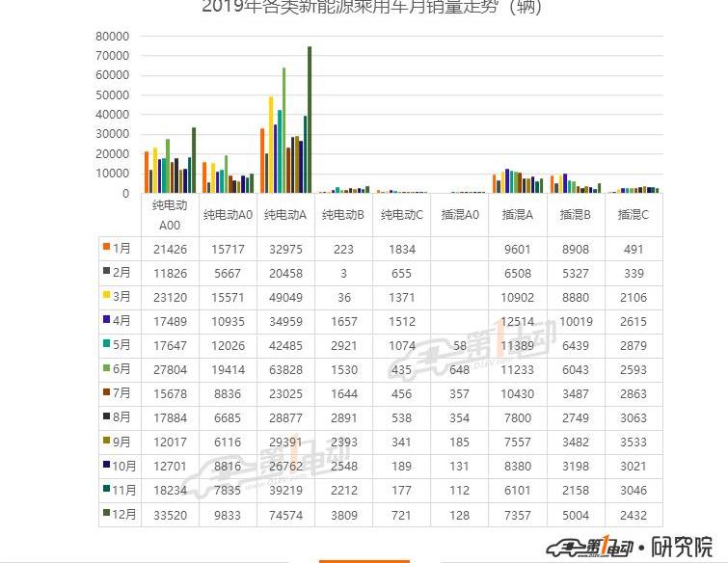Image resolution: width=728 pixels, height=563 pixels.
Task: Select the 纯电动A00 column header
Action: pos(170,215)
